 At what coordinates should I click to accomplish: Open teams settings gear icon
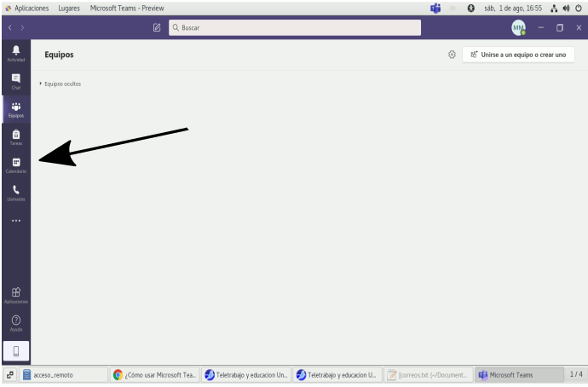[452, 55]
